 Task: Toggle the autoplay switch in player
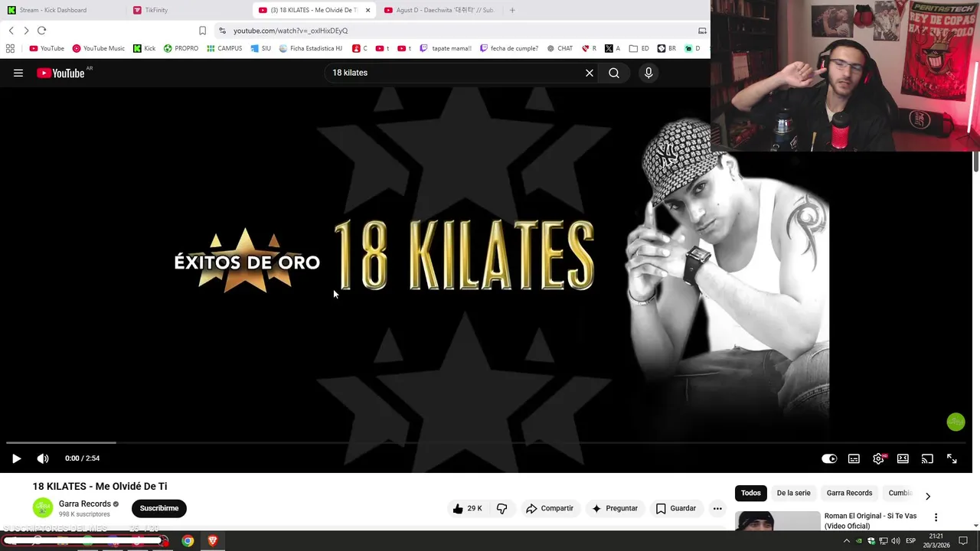[x=829, y=458]
